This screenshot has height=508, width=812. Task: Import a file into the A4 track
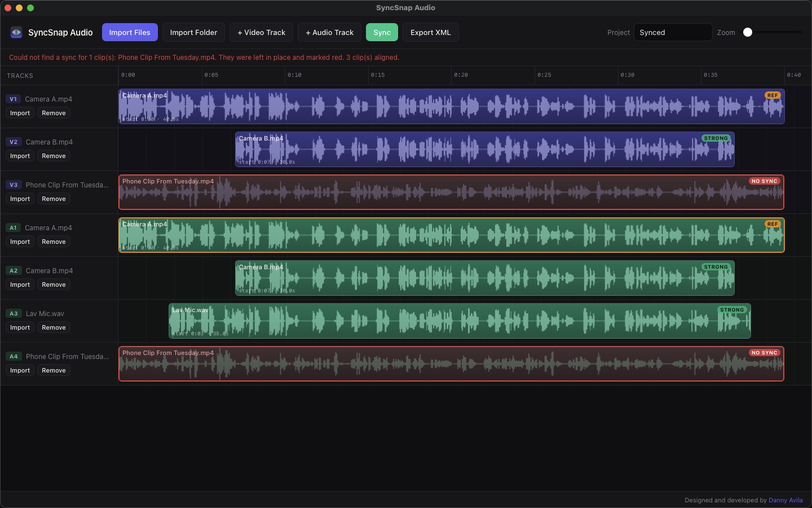pyautogui.click(x=20, y=371)
